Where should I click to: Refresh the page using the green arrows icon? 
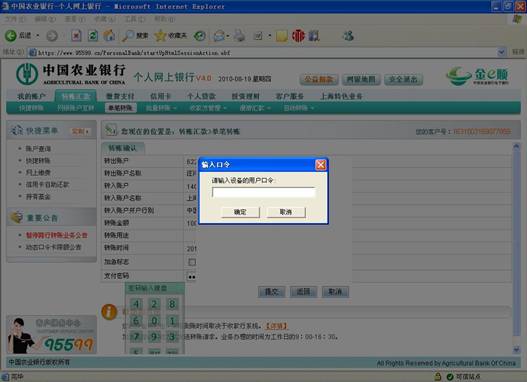click(93, 36)
